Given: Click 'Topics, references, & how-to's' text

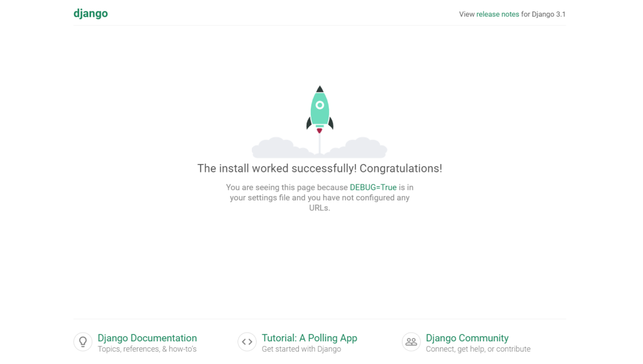Looking at the screenshot, I should [147, 349].
